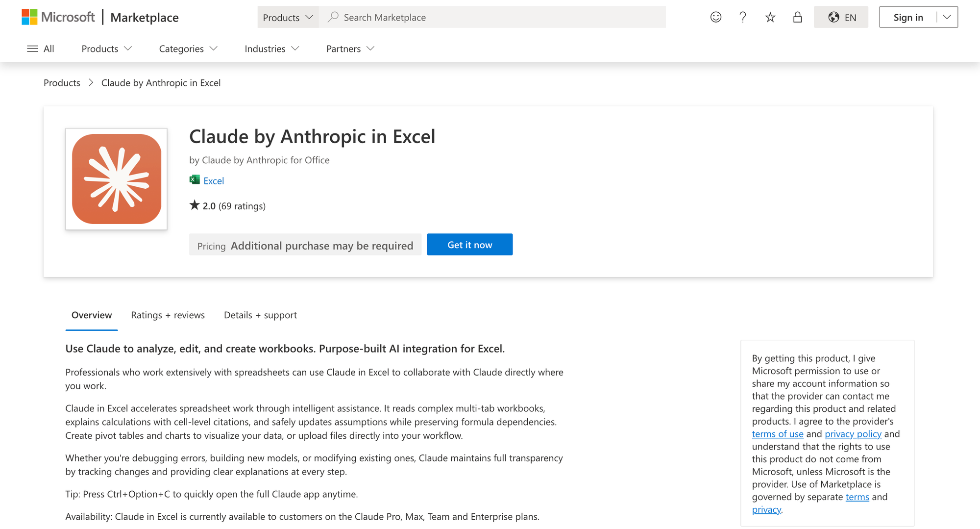Expand the Sign in dropdown arrow
The image size is (980, 529).
tap(947, 17)
